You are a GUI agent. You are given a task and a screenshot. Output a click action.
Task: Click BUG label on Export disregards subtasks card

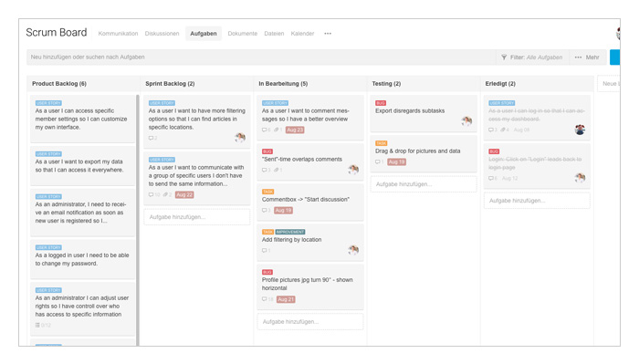click(x=381, y=103)
